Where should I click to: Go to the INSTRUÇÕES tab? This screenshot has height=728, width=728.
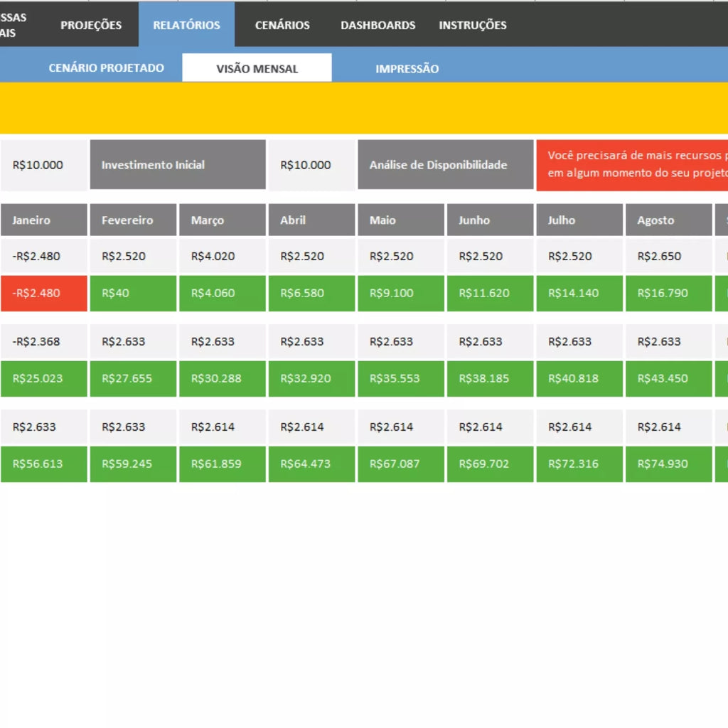[473, 25]
